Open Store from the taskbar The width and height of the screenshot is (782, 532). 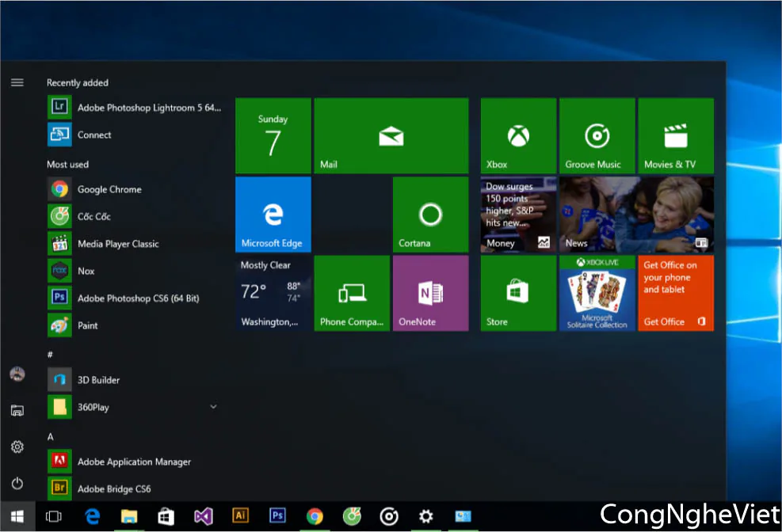166,516
